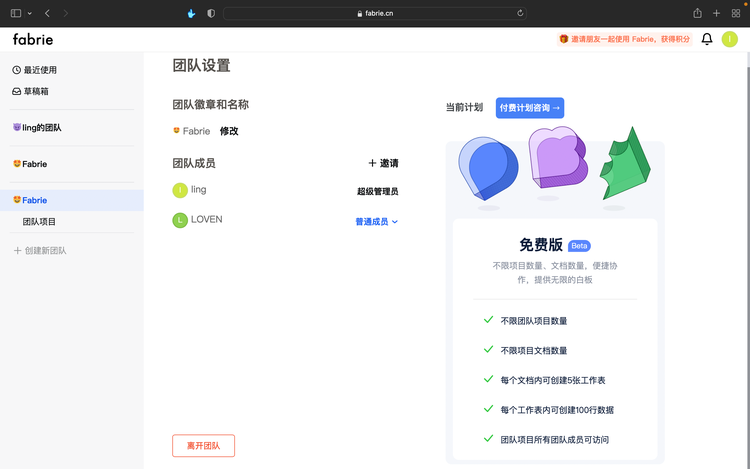Click the checkmark beside 不限团队项目数量

click(488, 320)
